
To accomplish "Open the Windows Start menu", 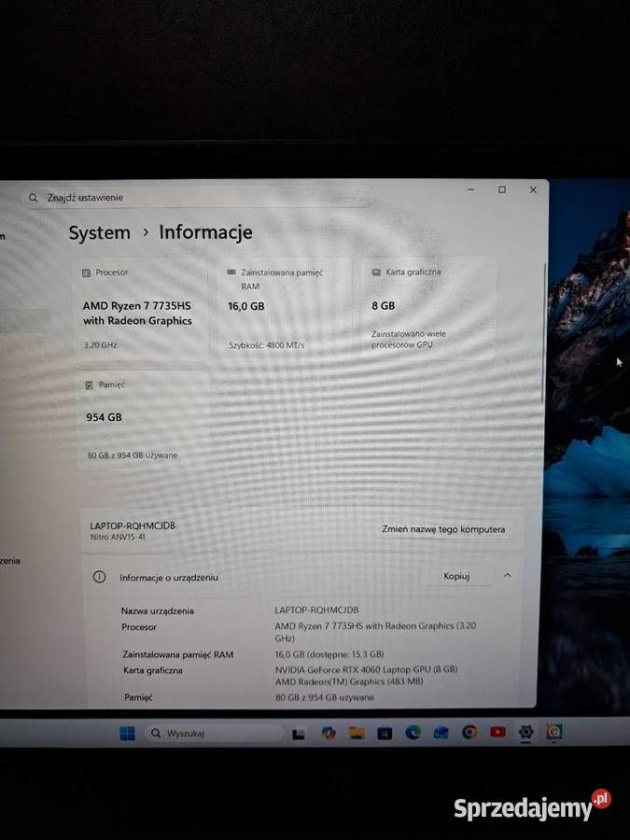I will (127, 733).
